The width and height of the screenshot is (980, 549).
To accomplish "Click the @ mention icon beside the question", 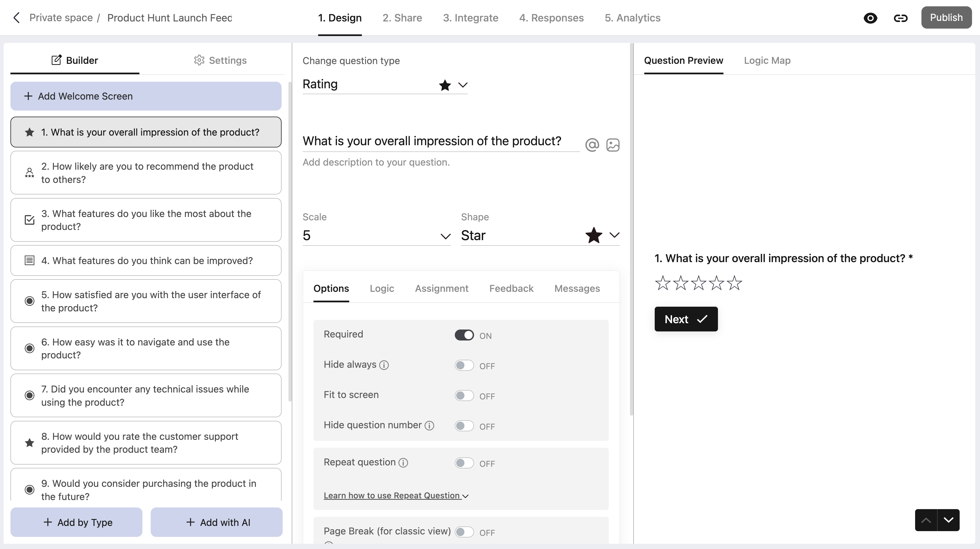I will coord(592,145).
